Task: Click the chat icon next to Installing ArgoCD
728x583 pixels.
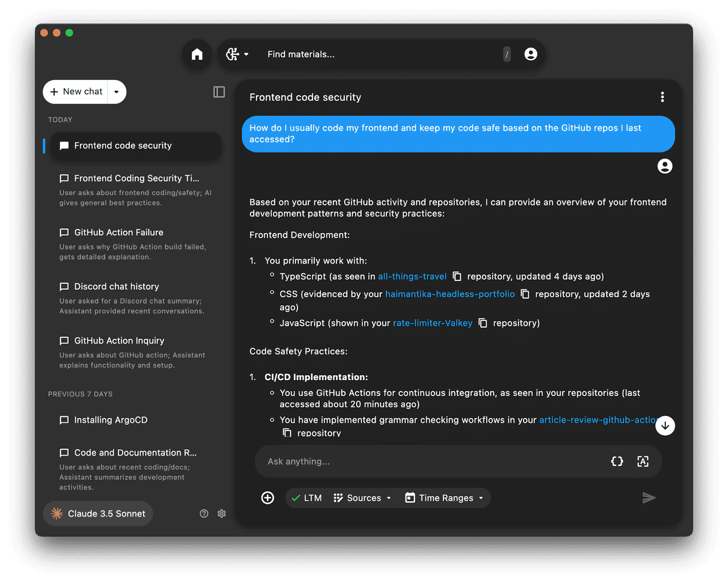Action: [x=64, y=420]
